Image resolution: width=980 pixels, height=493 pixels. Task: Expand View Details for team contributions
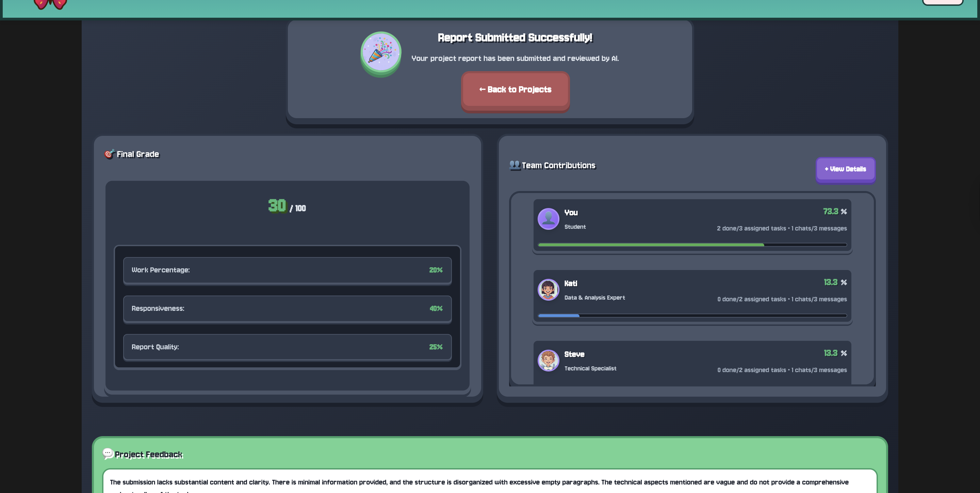point(845,169)
